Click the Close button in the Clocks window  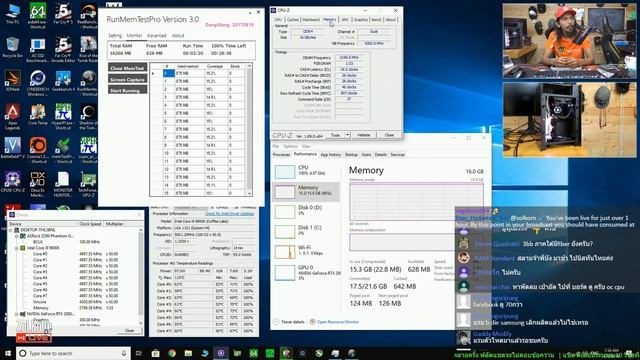(x=129, y=330)
